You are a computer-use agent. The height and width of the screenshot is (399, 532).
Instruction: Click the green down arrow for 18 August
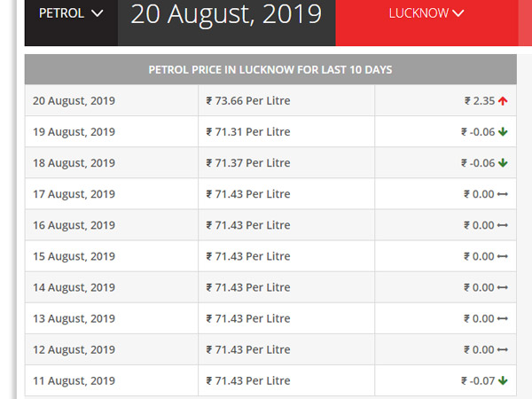click(503, 163)
